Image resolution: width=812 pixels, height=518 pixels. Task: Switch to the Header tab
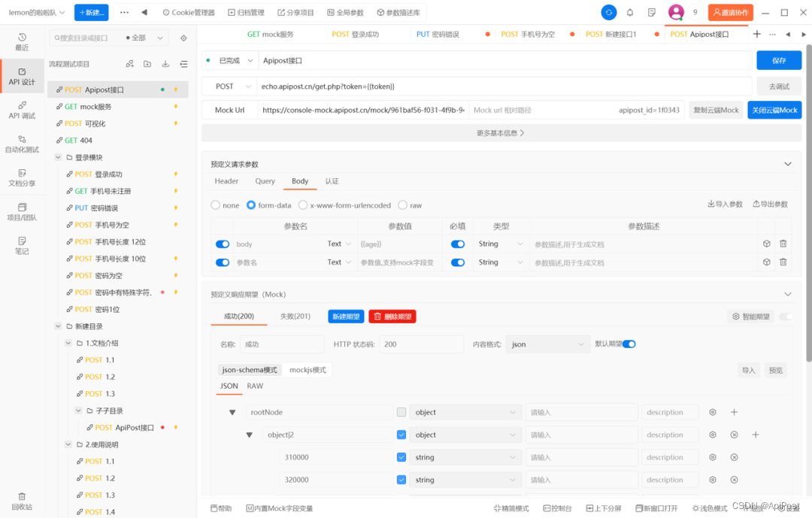[226, 181]
